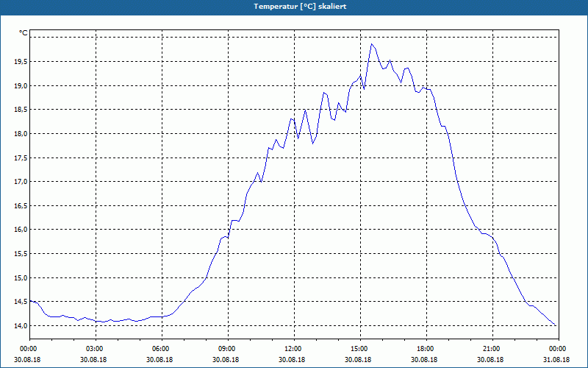Image resolution: width=588 pixels, height=368 pixels.
Task: Click the 31.08.18 date label
Action: [x=556, y=359]
